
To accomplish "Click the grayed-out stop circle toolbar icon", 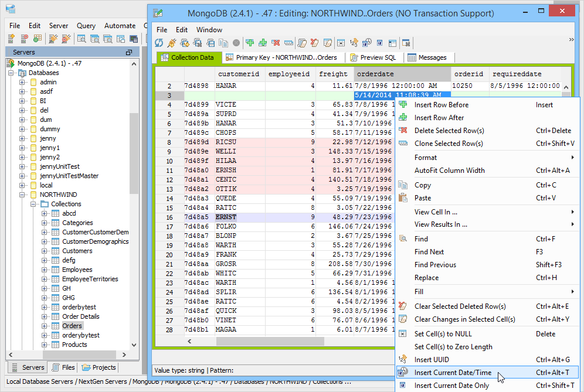I will point(236,43).
